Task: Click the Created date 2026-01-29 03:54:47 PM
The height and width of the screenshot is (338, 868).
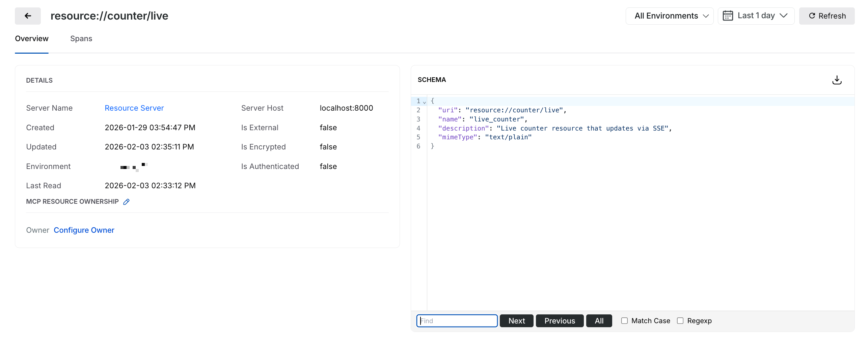Action: [150, 128]
